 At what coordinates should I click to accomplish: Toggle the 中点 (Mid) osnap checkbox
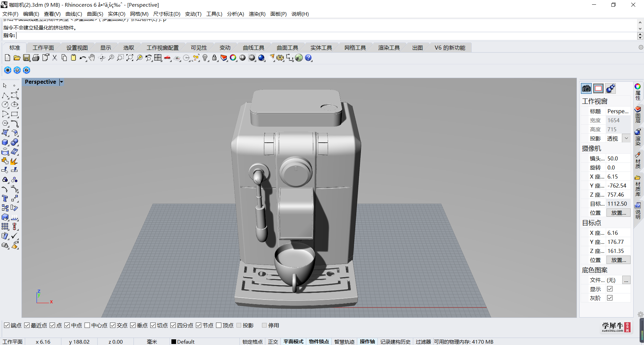[x=67, y=325]
